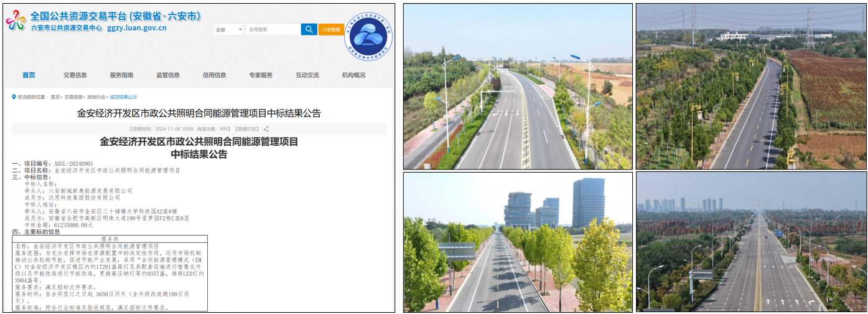Viewport: 868px width, 314px height.
Task: Navigate to 信用信息 section
Action: 214,75
